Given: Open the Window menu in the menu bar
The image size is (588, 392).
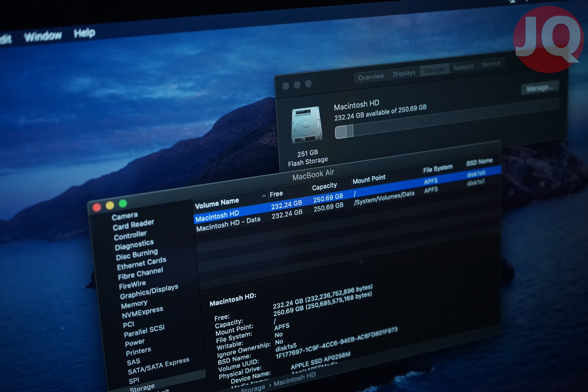Looking at the screenshot, I should [43, 36].
